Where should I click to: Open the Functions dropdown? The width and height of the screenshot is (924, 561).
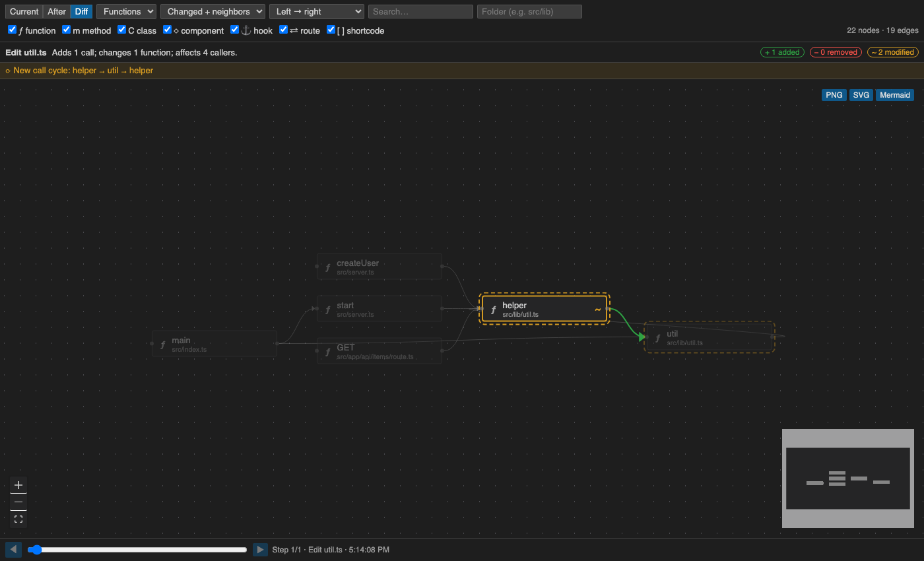(126, 11)
